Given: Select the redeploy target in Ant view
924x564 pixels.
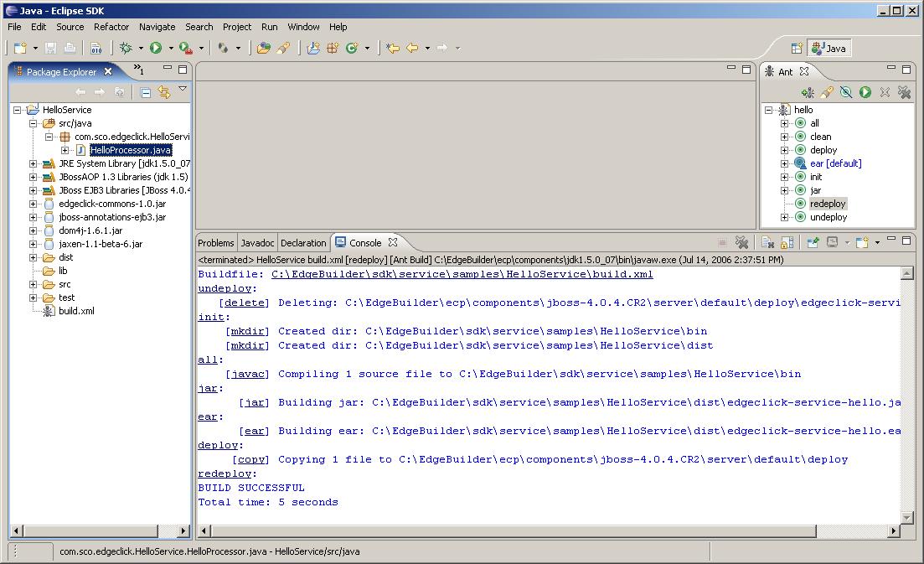Looking at the screenshot, I should click(x=828, y=204).
